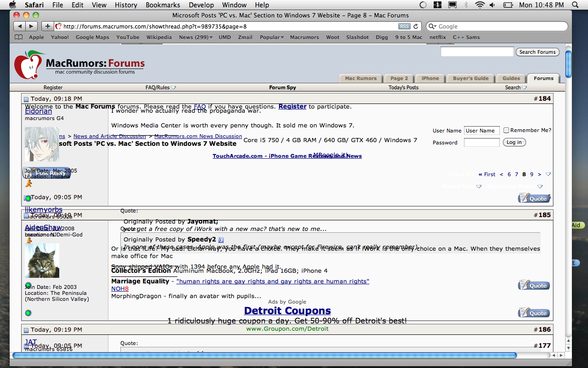
Task: Click the volume icon in menu bar
Action: pos(493,5)
